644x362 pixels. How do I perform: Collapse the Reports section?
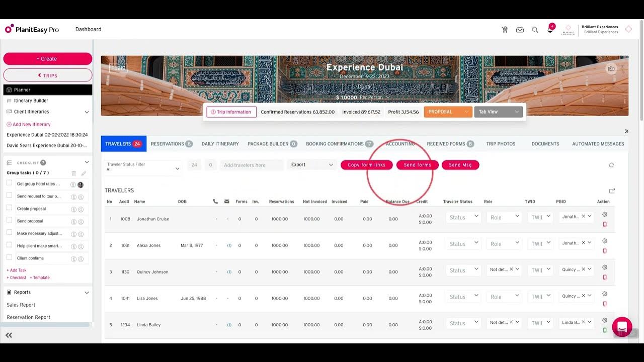pyautogui.click(x=87, y=293)
